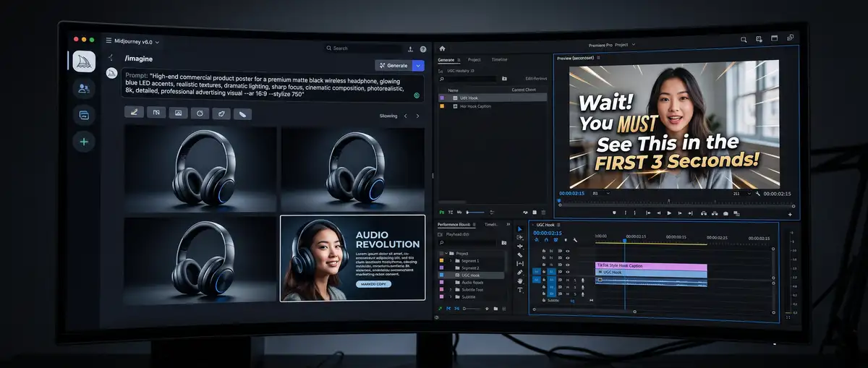This screenshot has height=368, width=868.
Task: Switch to the Project tab in Premiere
Action: (x=475, y=59)
